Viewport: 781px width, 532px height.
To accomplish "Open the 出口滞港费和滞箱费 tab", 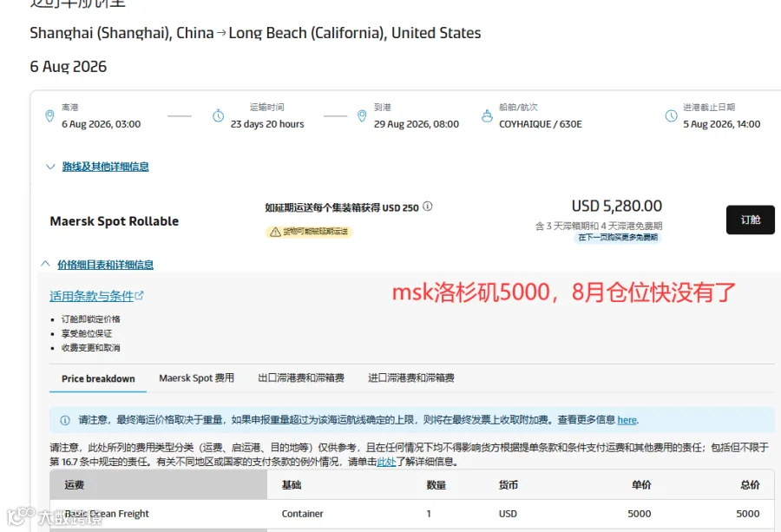I will (301, 378).
